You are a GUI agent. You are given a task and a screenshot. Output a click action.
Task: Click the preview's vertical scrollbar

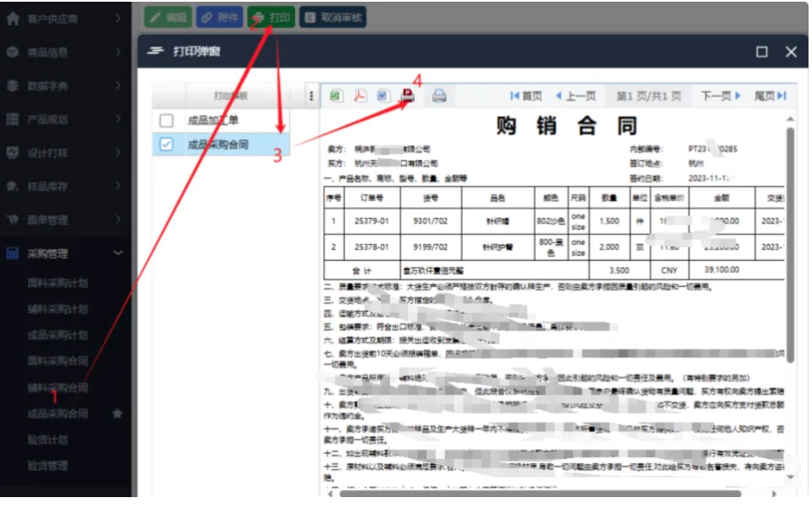tap(789, 261)
